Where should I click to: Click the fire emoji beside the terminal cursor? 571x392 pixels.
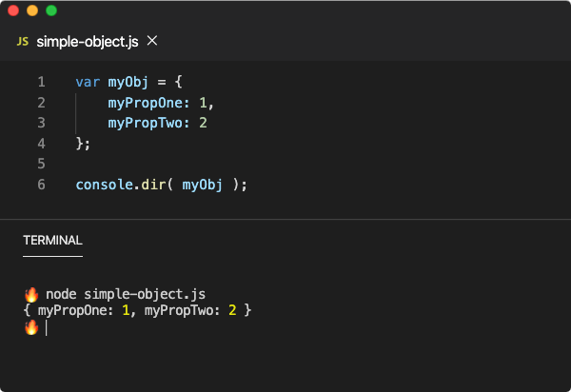(x=31, y=327)
